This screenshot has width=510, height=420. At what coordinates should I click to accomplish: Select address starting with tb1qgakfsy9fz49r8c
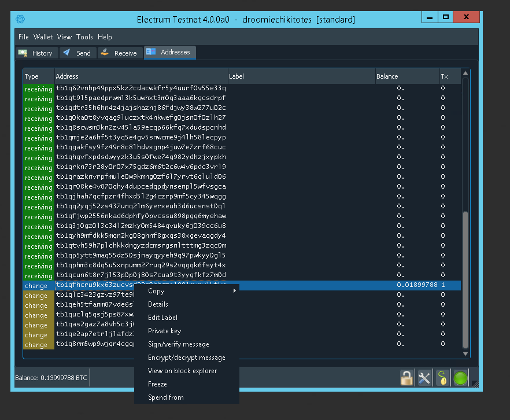point(141,147)
